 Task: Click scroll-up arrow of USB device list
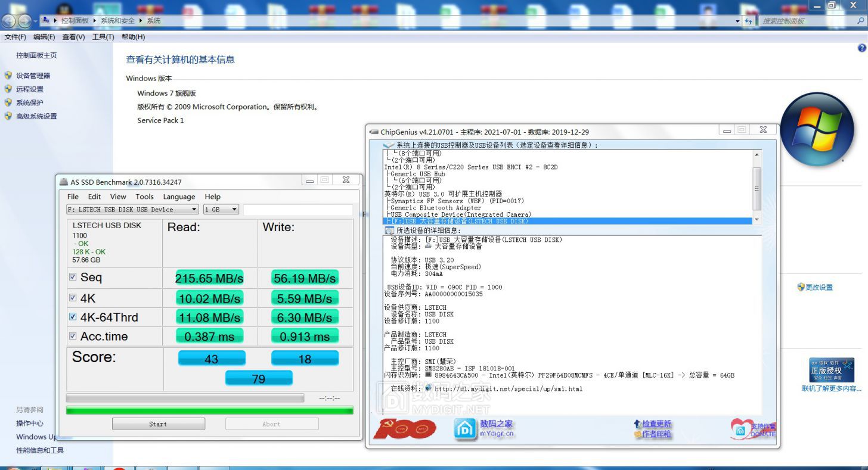(757, 154)
